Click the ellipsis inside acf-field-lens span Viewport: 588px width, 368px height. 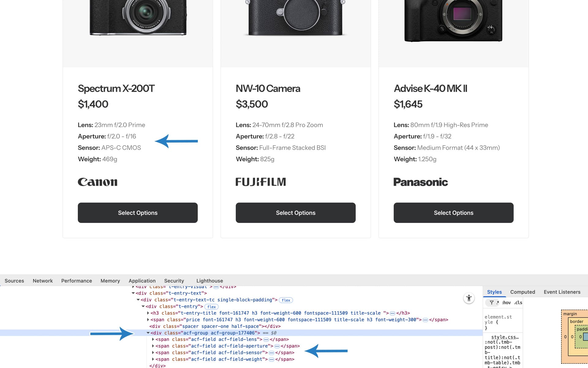(x=266, y=339)
